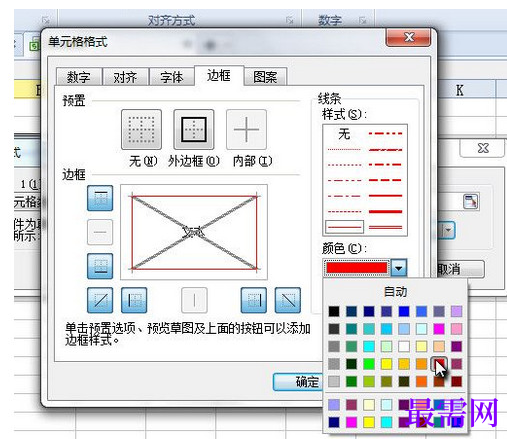The image size is (517, 444).
Task: Pick the ivory swatch below the separator
Action: click(x=369, y=405)
